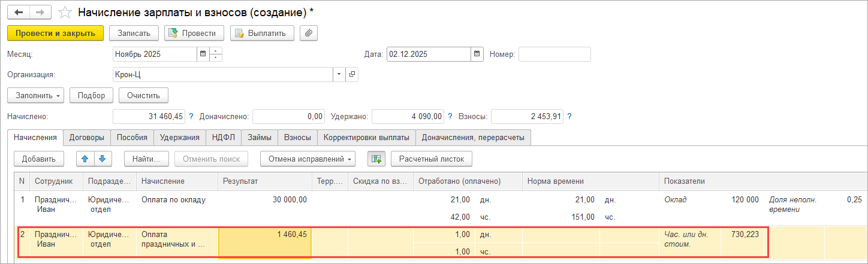Open help question mark beside Взносы
Screen dimensions: 868x264
click(568, 116)
